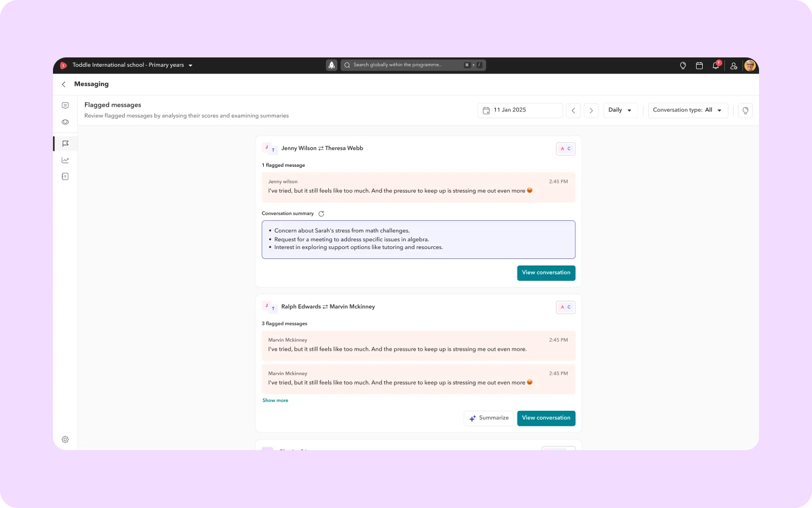
Task: Click "Request for a meeting" summary bullet
Action: [x=351, y=240]
